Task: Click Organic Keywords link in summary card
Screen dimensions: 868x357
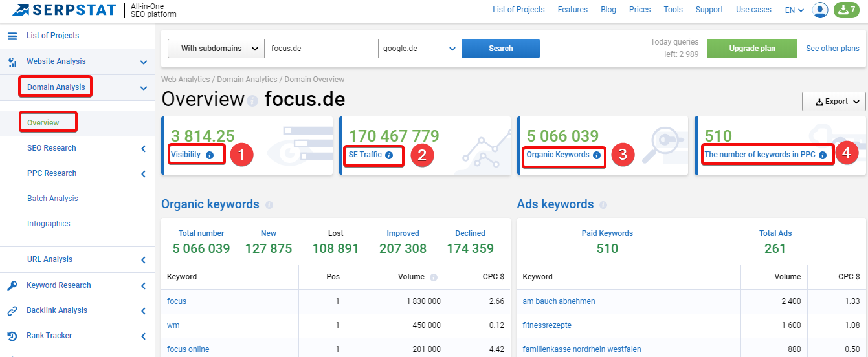Action: point(558,155)
